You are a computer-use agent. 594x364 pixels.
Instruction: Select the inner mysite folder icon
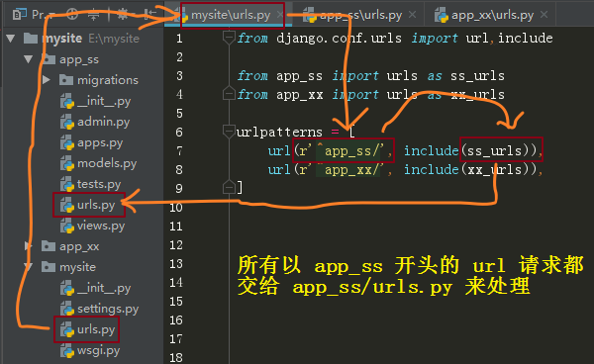(x=49, y=267)
